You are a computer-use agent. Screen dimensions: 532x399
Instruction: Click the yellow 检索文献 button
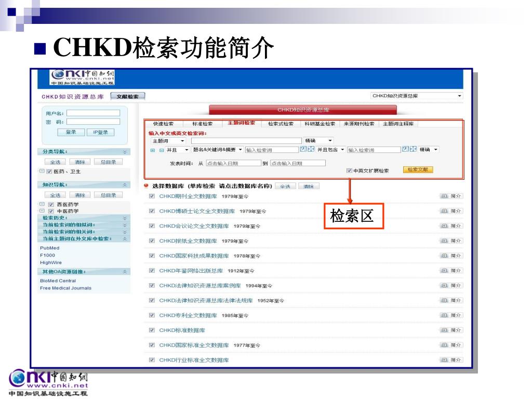[418, 170]
